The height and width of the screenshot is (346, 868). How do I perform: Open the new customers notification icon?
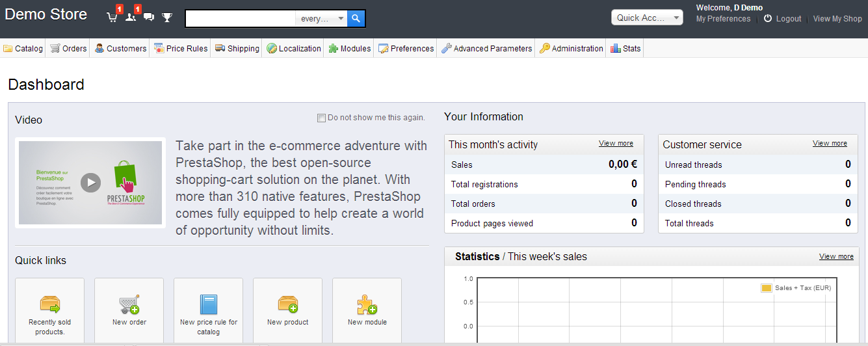click(131, 18)
